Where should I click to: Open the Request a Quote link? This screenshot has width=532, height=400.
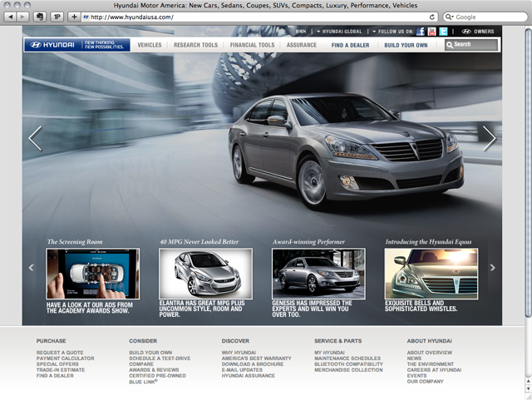(60, 353)
